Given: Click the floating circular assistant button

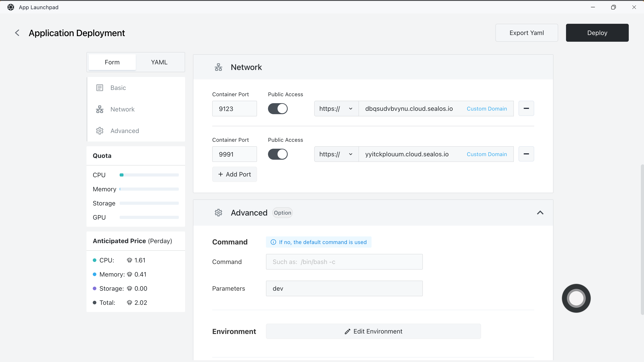Looking at the screenshot, I should click(576, 298).
